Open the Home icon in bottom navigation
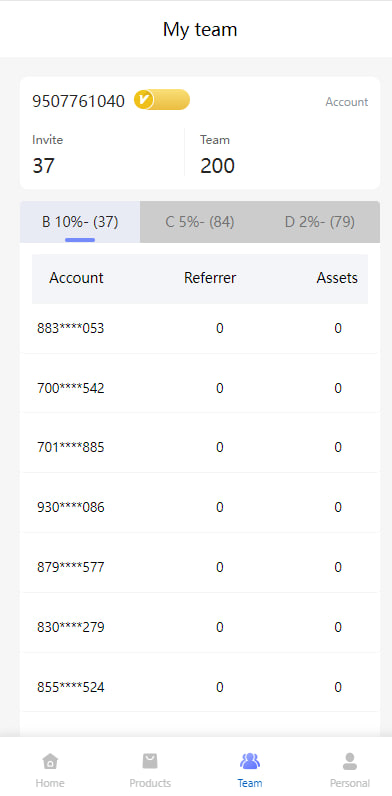This screenshot has height=796, width=392. (50, 761)
